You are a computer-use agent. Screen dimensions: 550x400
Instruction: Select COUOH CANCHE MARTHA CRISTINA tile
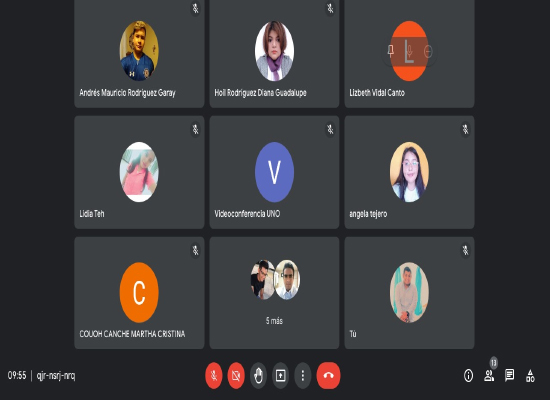coord(139,293)
